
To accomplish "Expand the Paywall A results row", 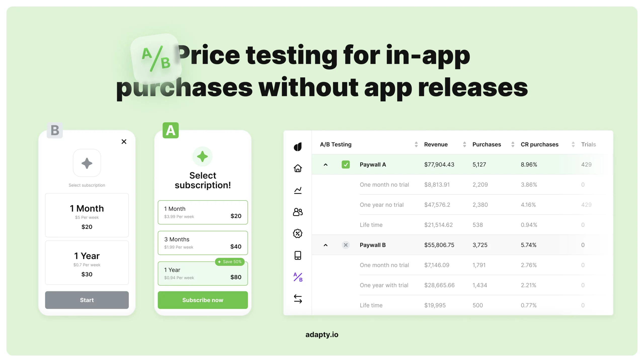I will tap(326, 164).
